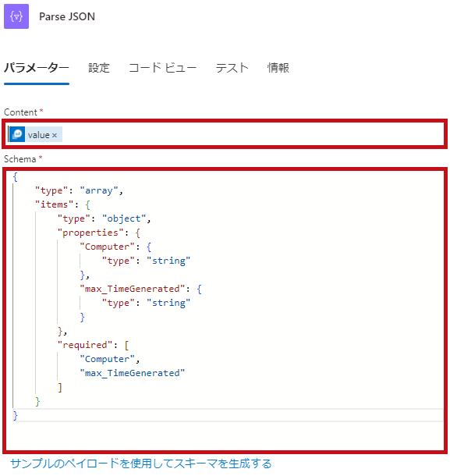Click inside the Content input field

(x=225, y=134)
